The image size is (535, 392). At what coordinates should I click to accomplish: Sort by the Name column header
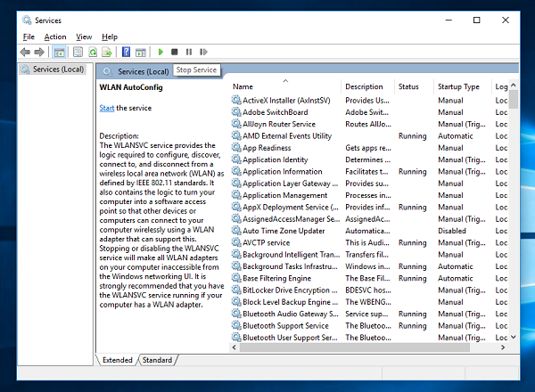pos(285,86)
